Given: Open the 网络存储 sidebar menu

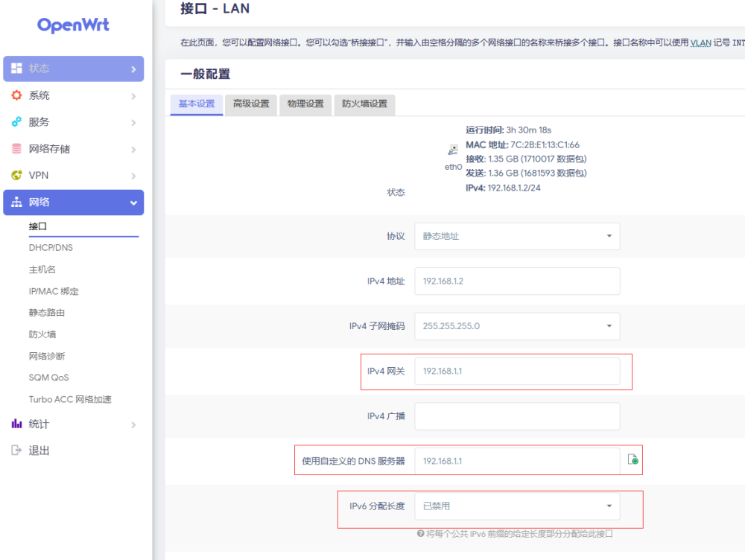Looking at the screenshot, I should (74, 149).
